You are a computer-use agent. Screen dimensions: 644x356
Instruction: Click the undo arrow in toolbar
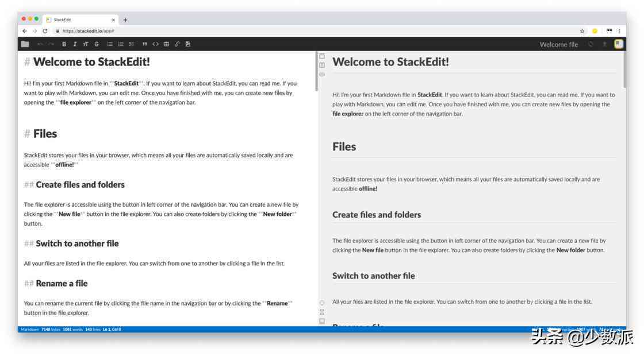pyautogui.click(x=40, y=44)
